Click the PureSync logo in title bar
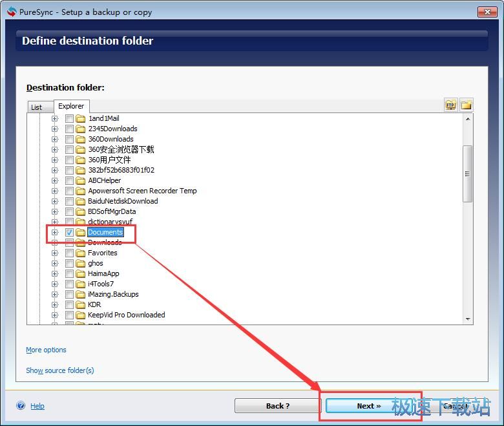 click(x=12, y=12)
